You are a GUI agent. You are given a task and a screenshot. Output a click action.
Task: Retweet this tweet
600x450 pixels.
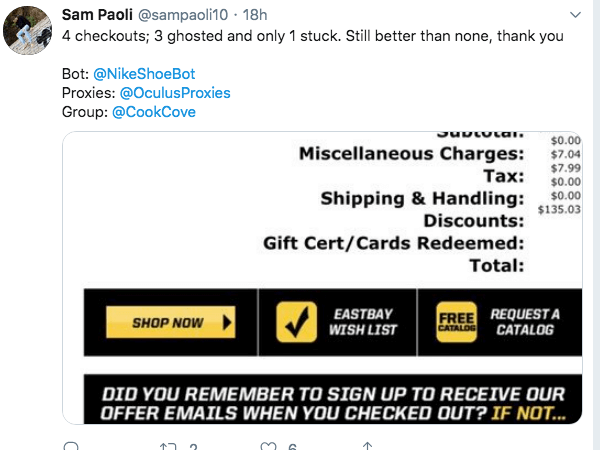click(x=168, y=446)
